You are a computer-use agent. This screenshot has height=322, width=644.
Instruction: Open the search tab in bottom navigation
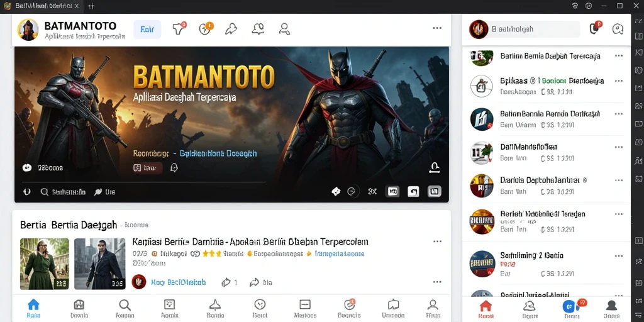(x=125, y=308)
